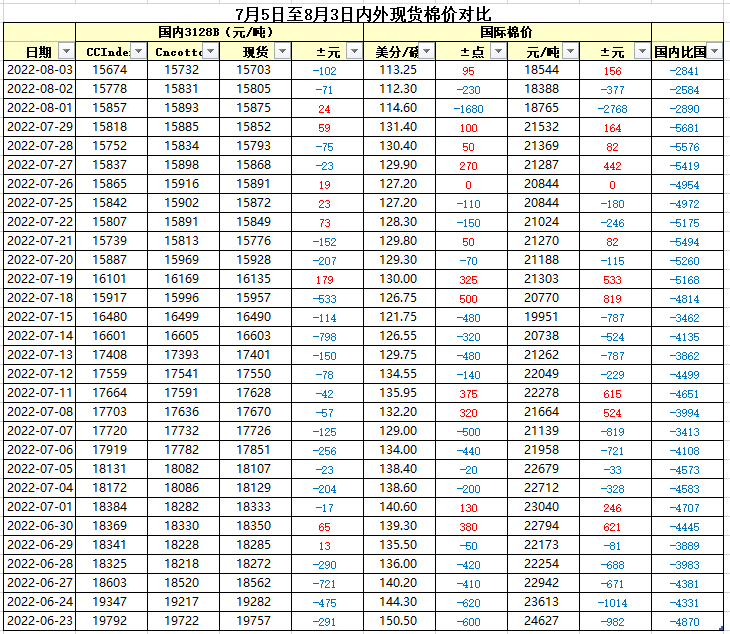Select Cncotton value 15732
Screen dimensions: 730x634
182,70
